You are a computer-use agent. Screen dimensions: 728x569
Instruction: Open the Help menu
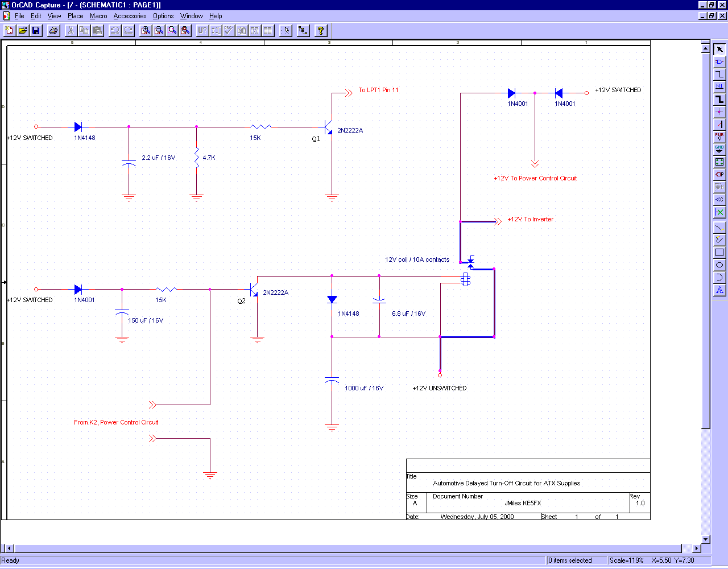click(216, 16)
